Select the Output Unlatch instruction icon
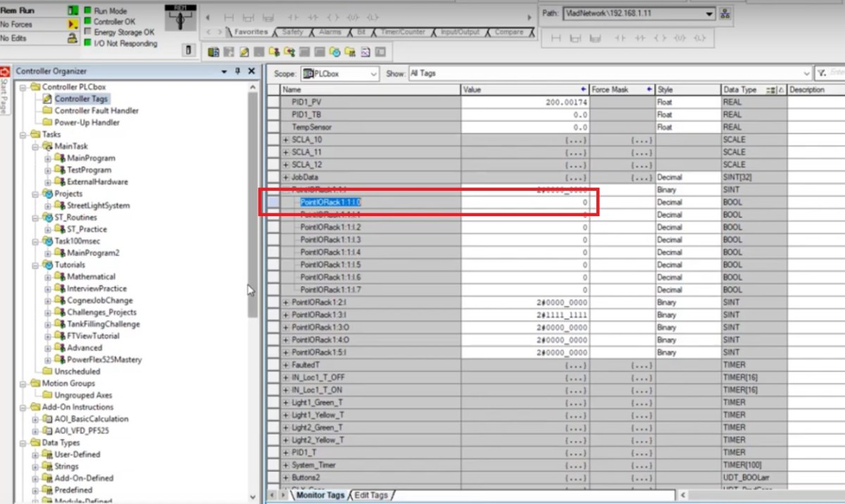Image resolution: width=845 pixels, height=504 pixels. [x=353, y=17]
